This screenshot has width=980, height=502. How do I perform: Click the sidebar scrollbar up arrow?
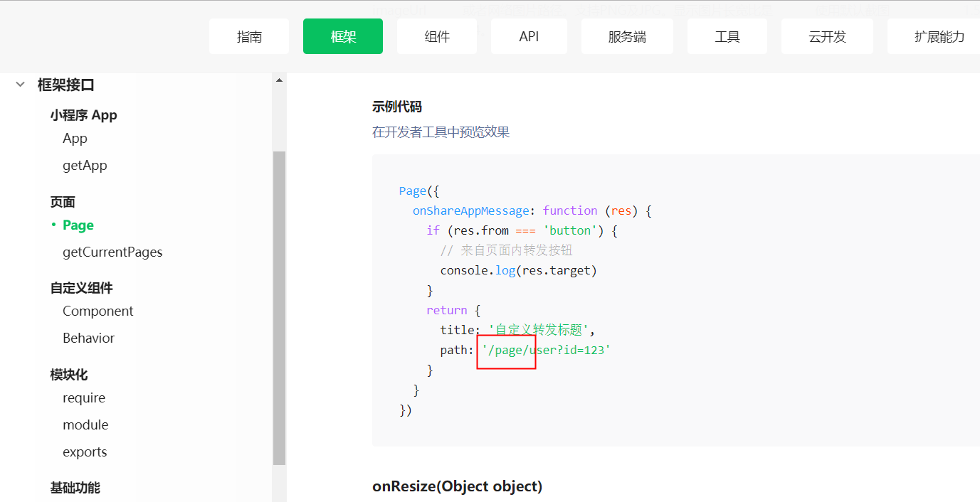(279, 80)
